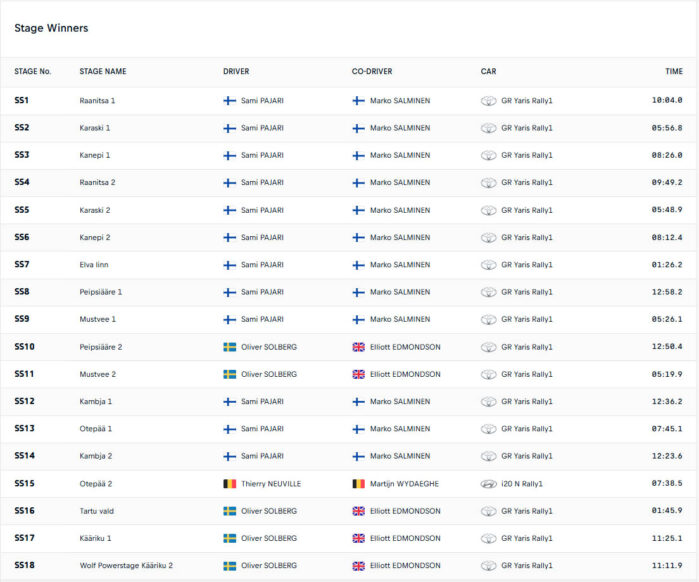Click co-driver Marko SALMINEN in the SS7 row
699x582 pixels.
coord(400,265)
